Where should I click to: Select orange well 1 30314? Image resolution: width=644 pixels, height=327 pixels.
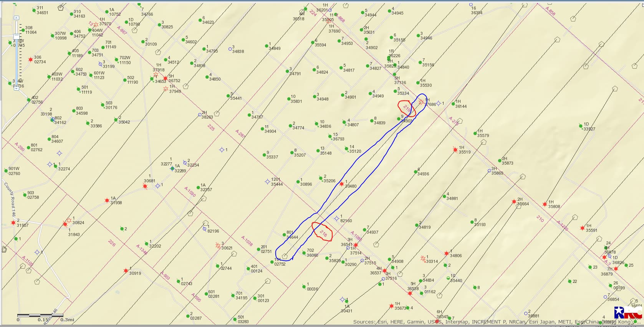(423, 259)
